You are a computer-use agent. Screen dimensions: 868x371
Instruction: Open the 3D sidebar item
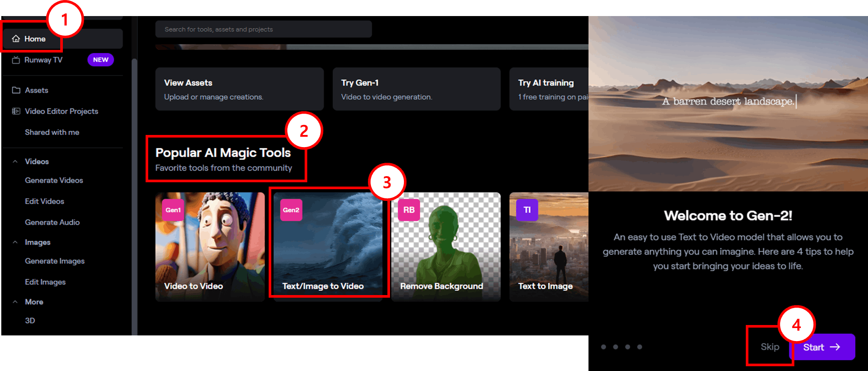click(30, 321)
